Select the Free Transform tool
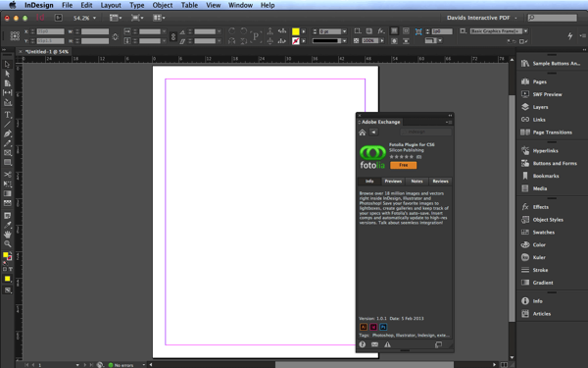 point(7,184)
